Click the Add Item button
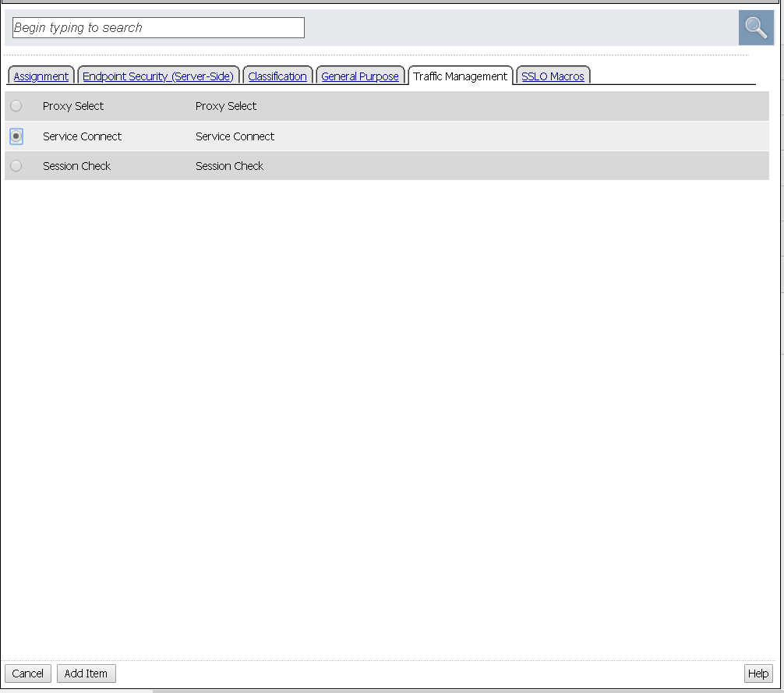The image size is (784, 693). 86,674
